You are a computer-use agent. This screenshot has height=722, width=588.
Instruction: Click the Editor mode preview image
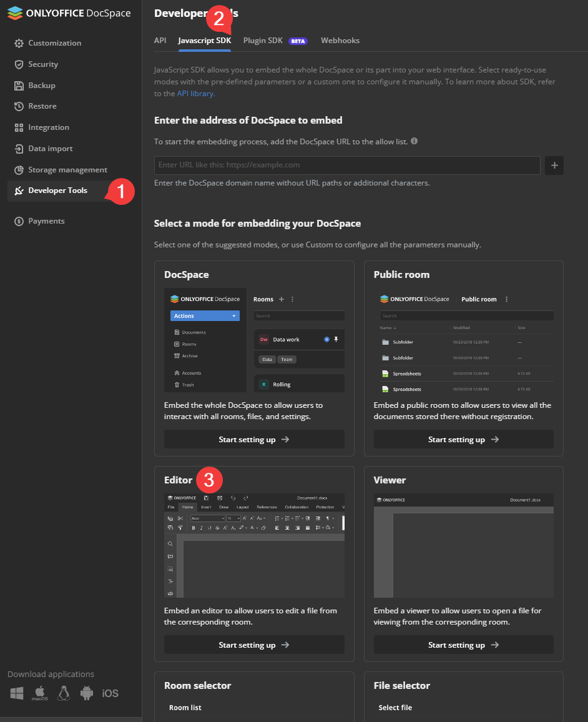click(x=254, y=546)
